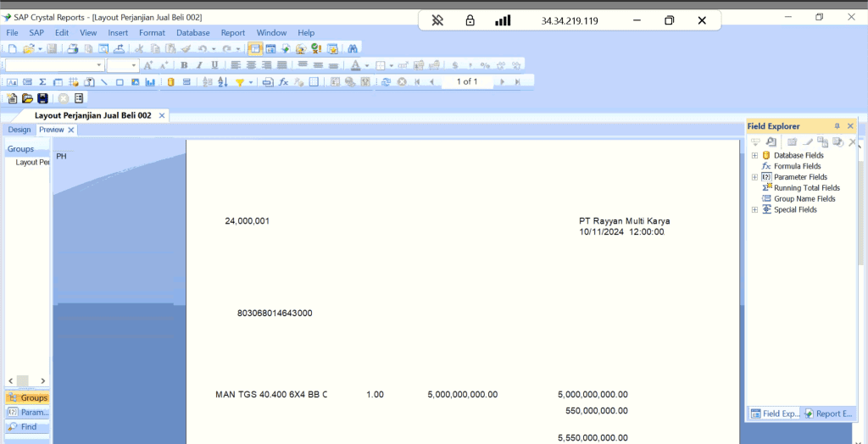The image size is (868, 444).
Task: Click the Groups panel button
Action: pyautogui.click(x=28, y=398)
